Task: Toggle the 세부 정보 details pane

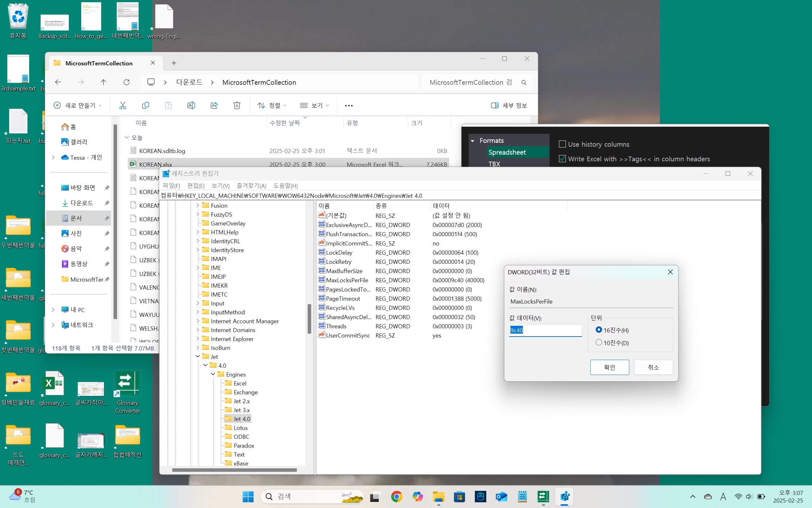Action: point(509,105)
